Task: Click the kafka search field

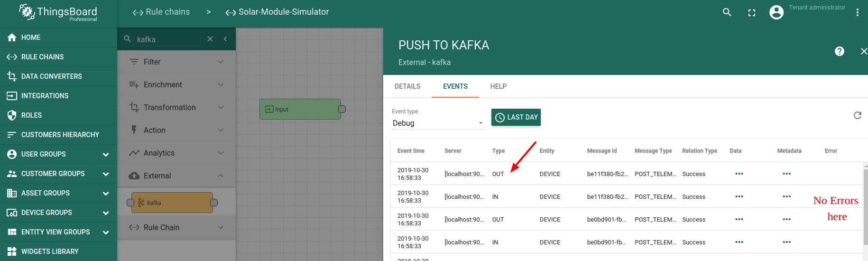Action: 168,39
